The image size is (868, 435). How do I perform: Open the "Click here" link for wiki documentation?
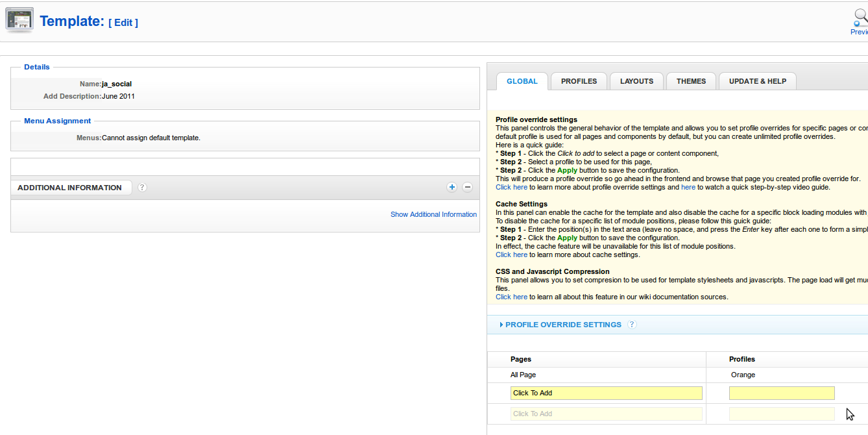point(511,297)
